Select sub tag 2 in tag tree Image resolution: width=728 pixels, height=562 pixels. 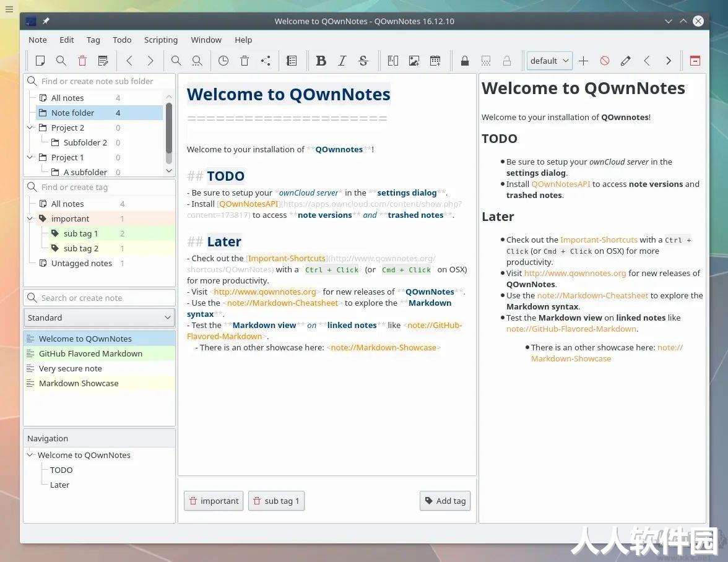[80, 248]
